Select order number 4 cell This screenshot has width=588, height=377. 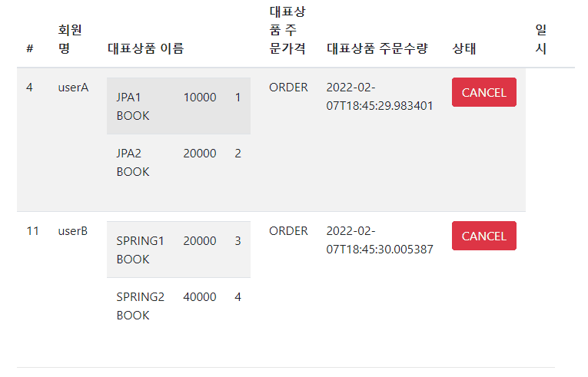(x=29, y=88)
